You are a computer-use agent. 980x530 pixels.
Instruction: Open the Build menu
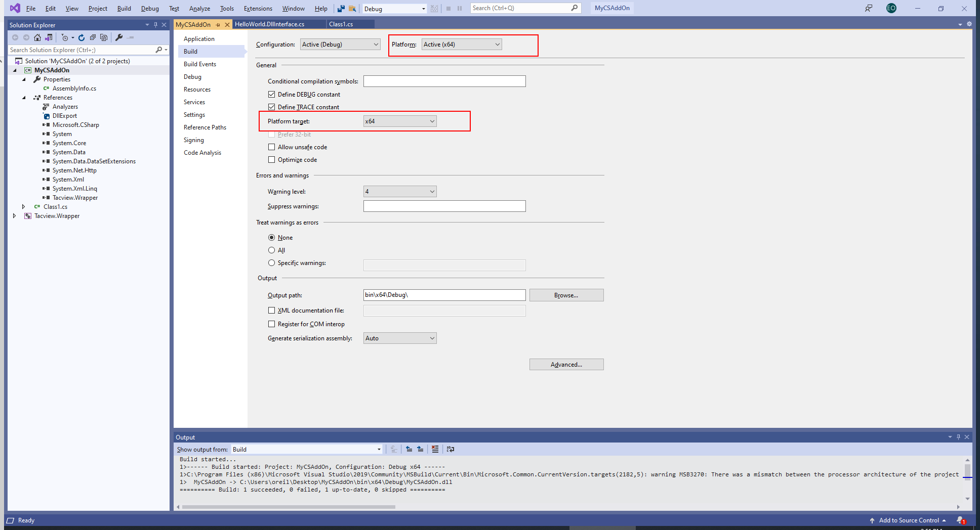point(124,9)
